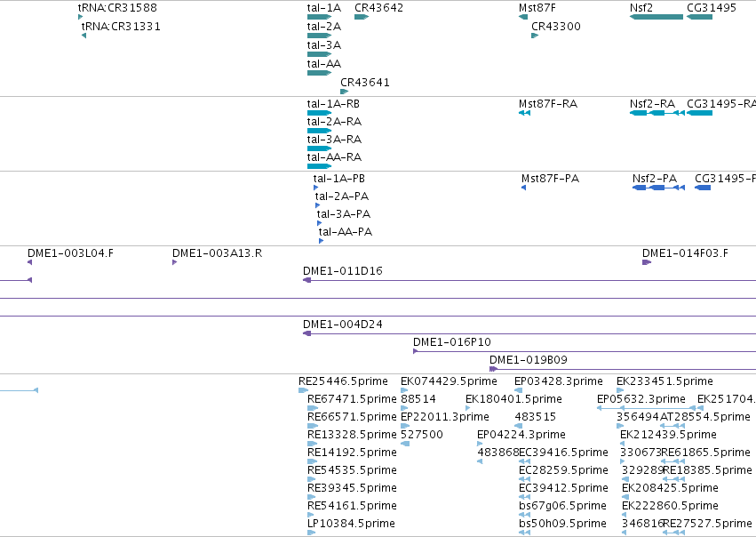The height and width of the screenshot is (537, 756).
Task: Select the RE27527.5prime EST
Action: click(x=674, y=533)
